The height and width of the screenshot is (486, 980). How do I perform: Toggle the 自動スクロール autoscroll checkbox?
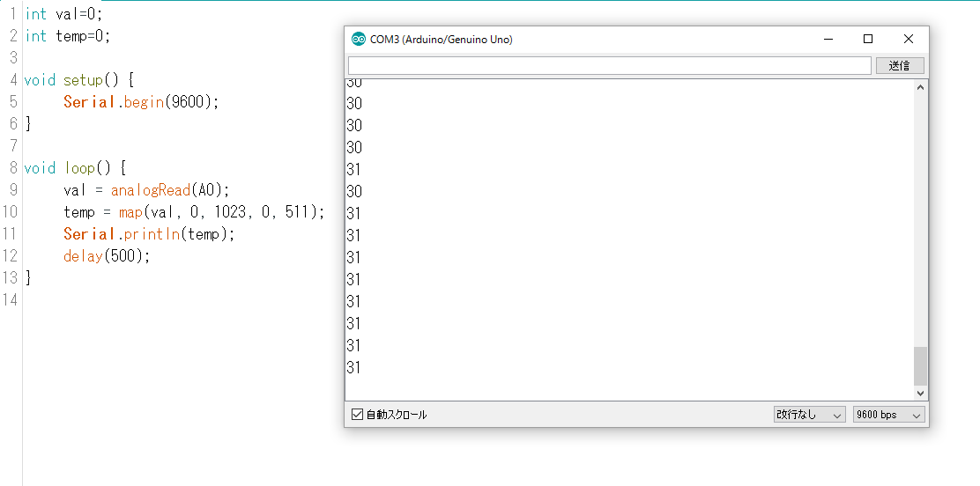(x=358, y=414)
